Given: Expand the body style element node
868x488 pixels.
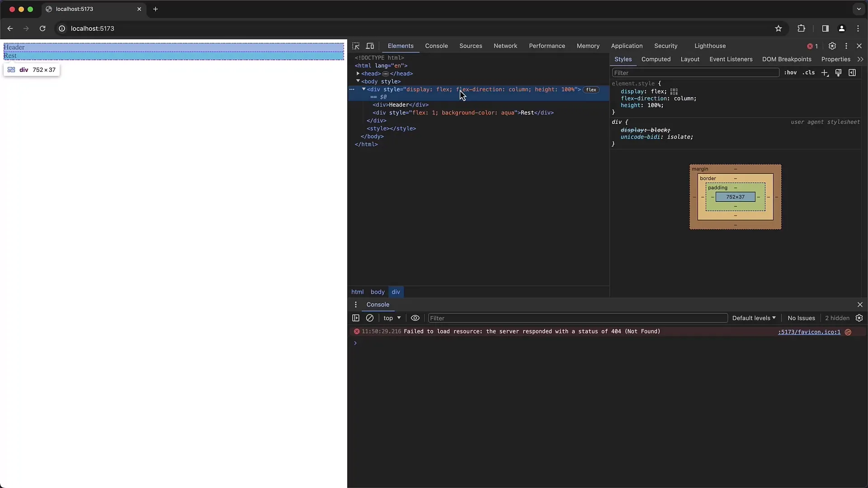Looking at the screenshot, I should (359, 81).
